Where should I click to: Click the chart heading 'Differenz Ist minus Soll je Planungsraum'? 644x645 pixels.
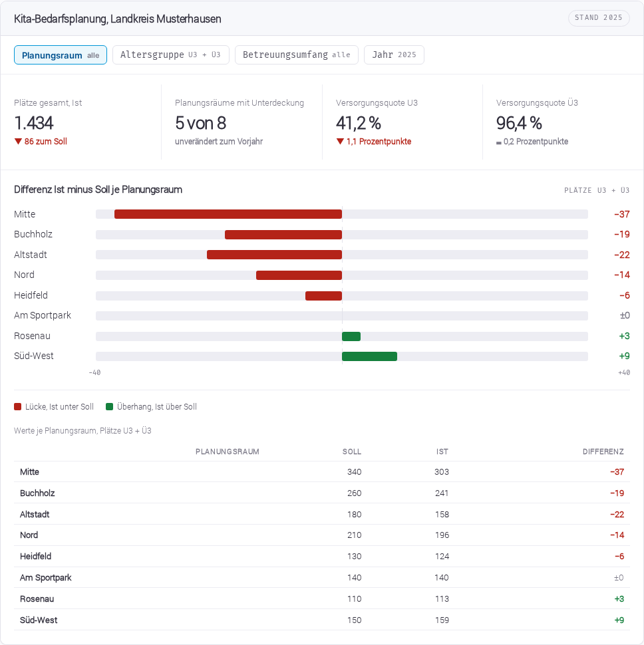98,190
